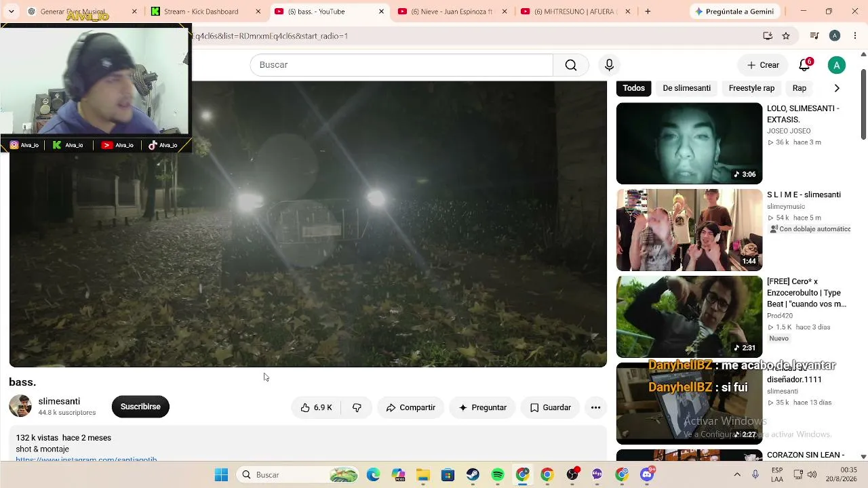This screenshot has height=488, width=868.
Task: Click the Preguntar button
Action: coord(482,407)
